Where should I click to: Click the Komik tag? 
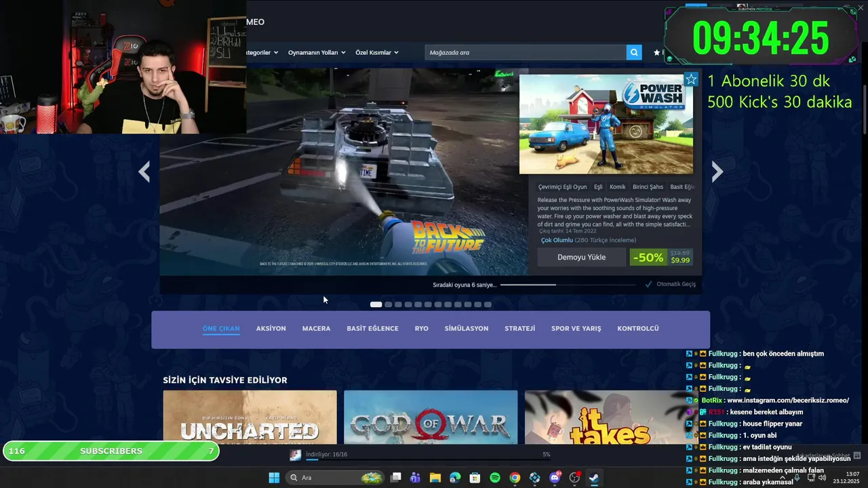pyautogui.click(x=618, y=187)
